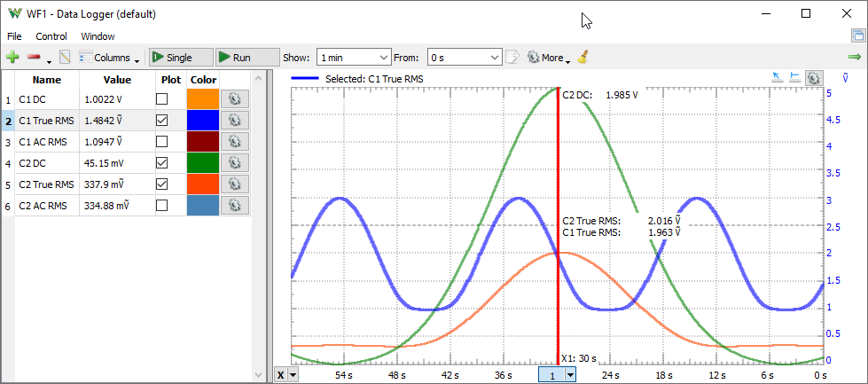
Task: Click the export icon next to From field
Action: tap(513, 57)
